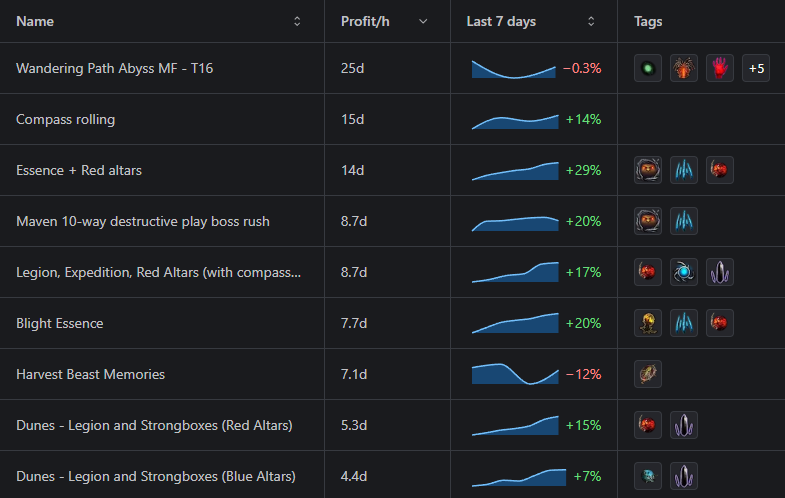Click the green orb tag in Wandering Path row
The height and width of the screenshot is (498, 785).
tap(648, 68)
